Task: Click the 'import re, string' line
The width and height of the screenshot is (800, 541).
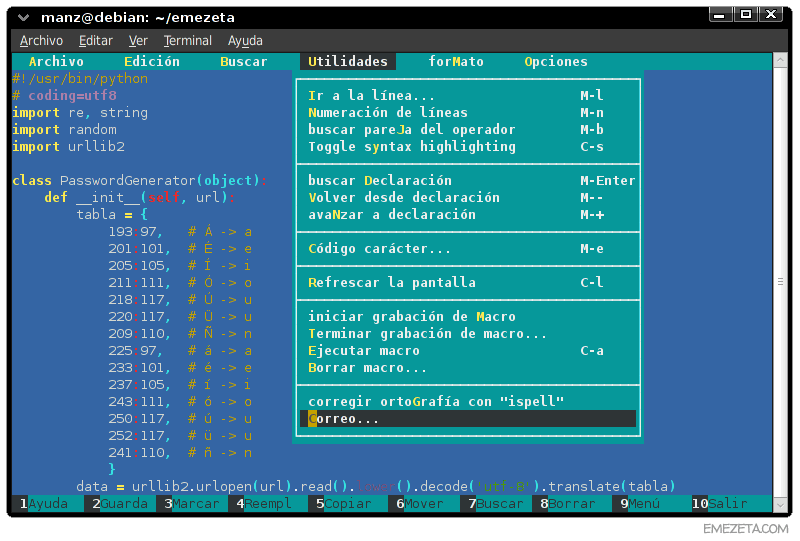Action: pos(80,112)
